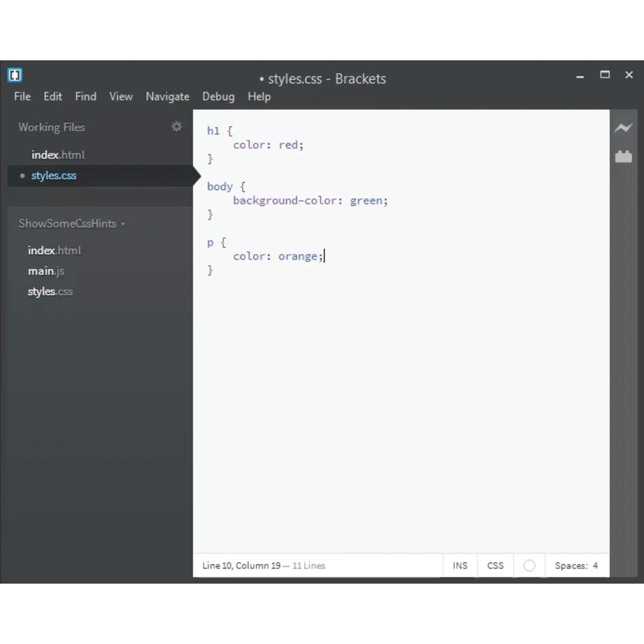Open styles.css in project tree

point(50,292)
